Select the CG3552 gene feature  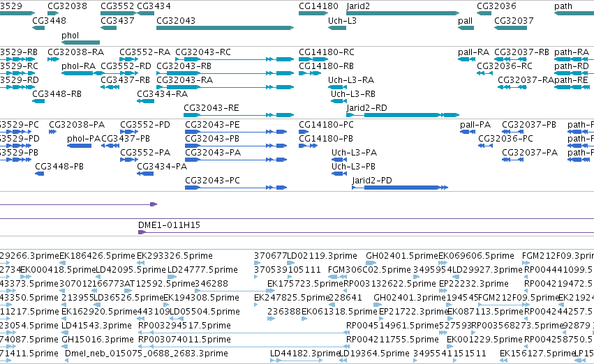(118, 13)
